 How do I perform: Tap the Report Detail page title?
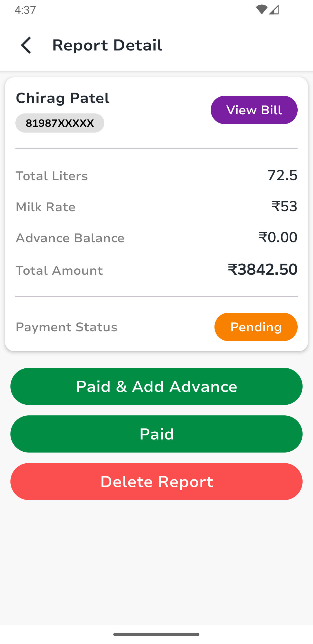107,45
